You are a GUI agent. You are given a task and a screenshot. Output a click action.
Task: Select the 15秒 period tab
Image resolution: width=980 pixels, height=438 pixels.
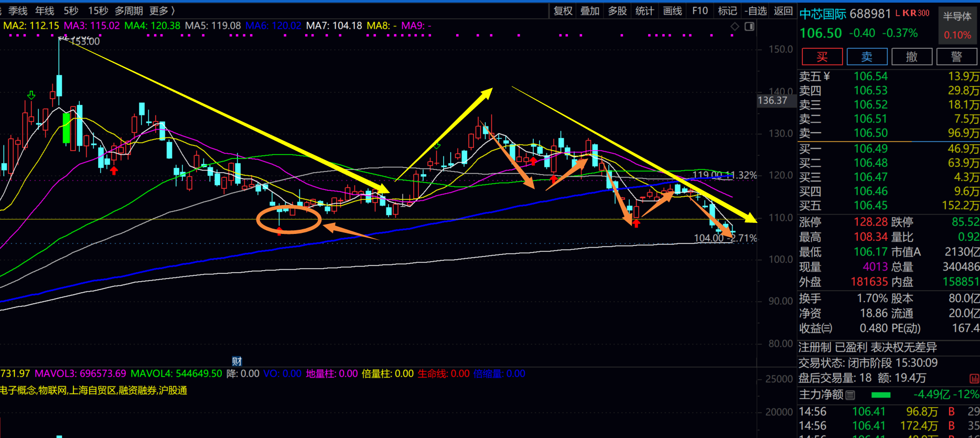(98, 10)
